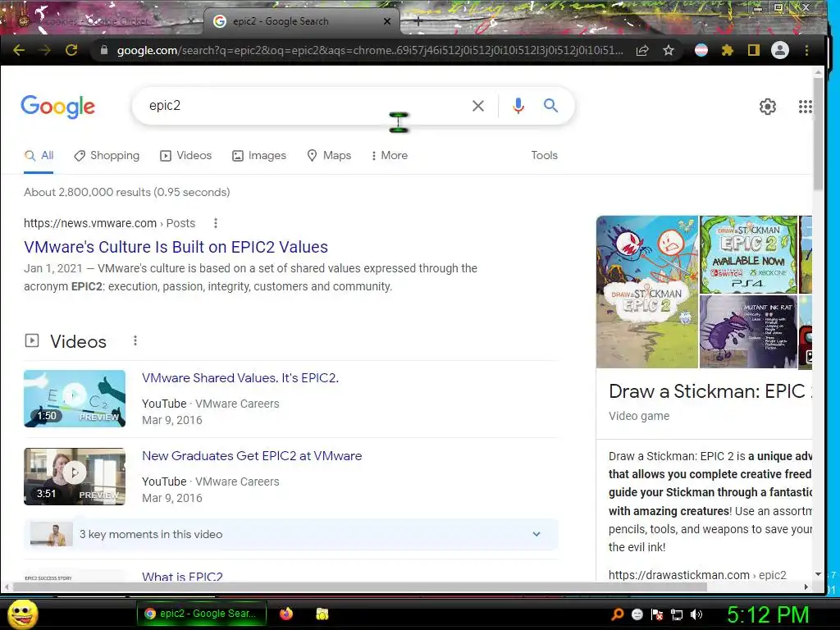Open the Draw a Stickman EPIC 2 cover image

tap(647, 291)
